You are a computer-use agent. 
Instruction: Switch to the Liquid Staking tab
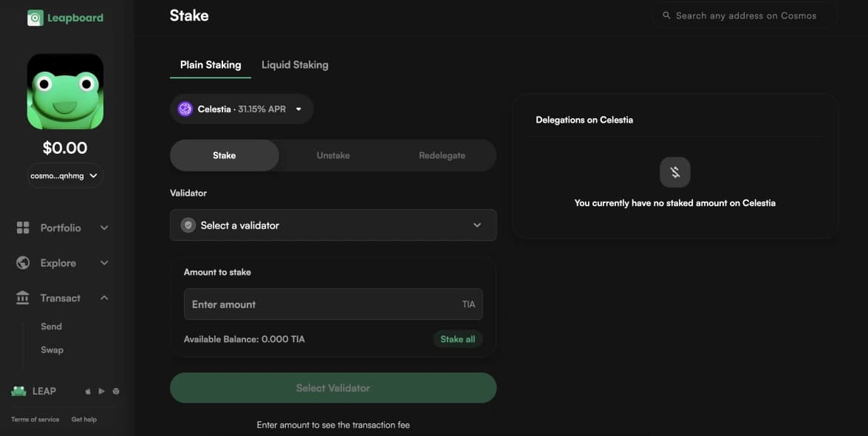pos(294,64)
